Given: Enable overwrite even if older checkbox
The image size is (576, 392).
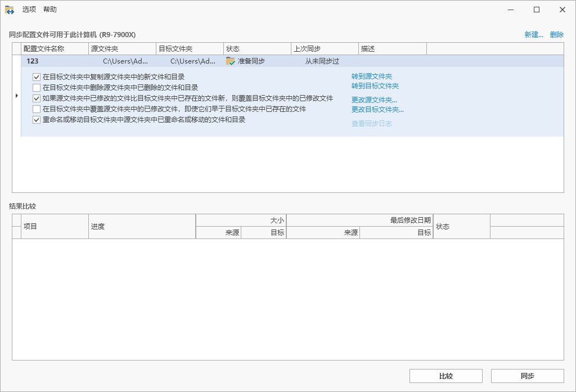Looking at the screenshot, I should 37,109.
